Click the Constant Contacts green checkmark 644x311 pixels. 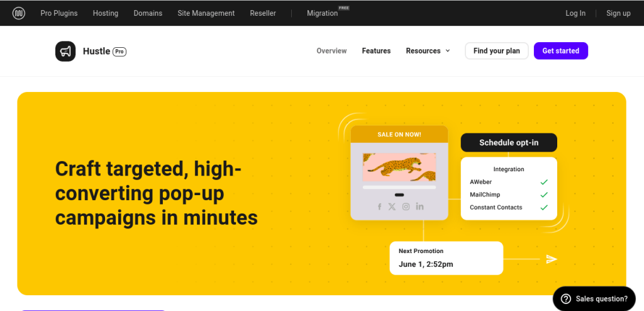click(x=544, y=207)
